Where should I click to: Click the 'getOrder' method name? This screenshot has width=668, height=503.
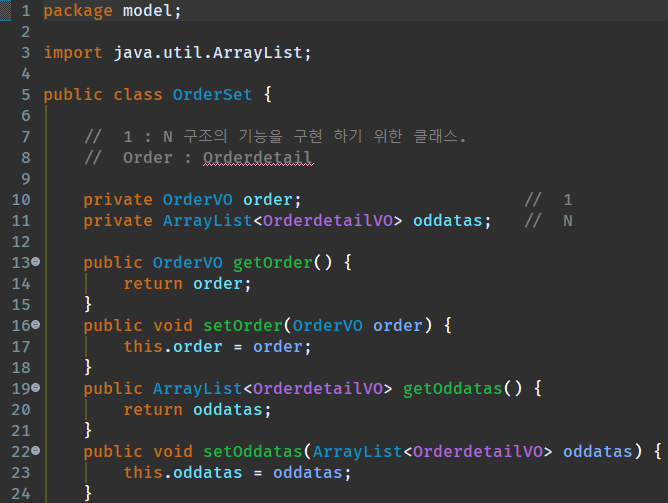273,262
